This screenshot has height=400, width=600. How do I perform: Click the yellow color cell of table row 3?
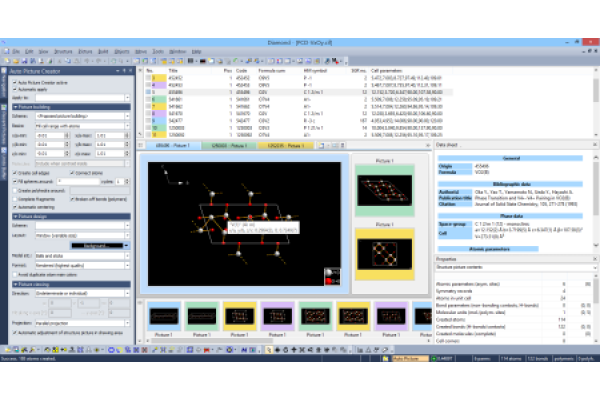click(160, 78)
